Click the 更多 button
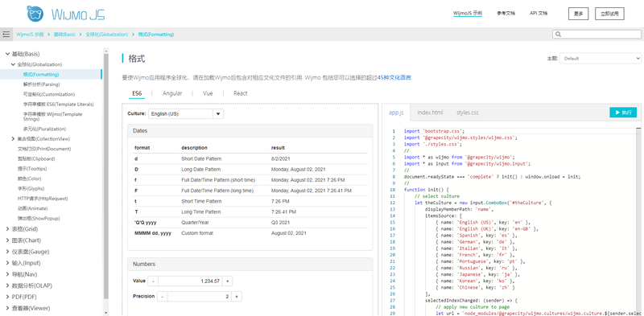Screen dimensions: 644x316 click(x=578, y=14)
